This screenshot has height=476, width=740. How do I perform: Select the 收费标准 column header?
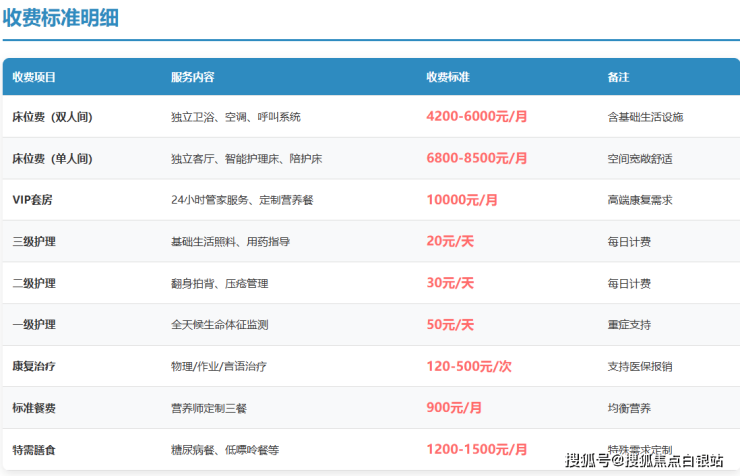point(448,77)
